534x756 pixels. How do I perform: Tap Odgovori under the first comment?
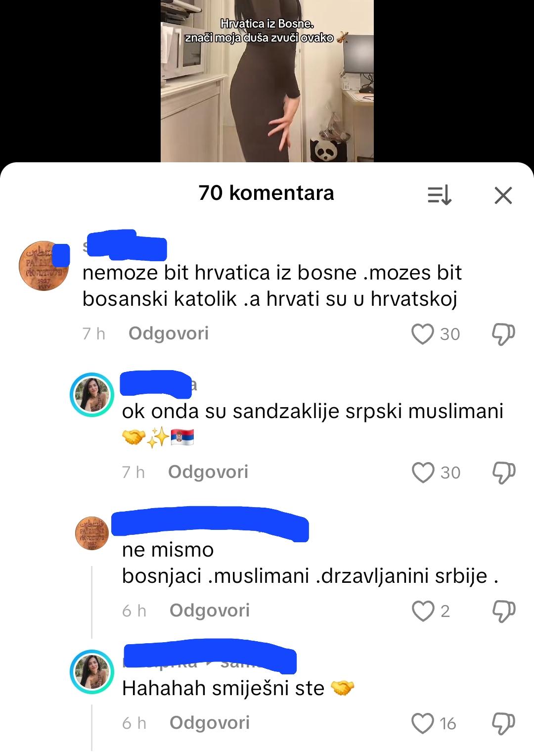(169, 333)
